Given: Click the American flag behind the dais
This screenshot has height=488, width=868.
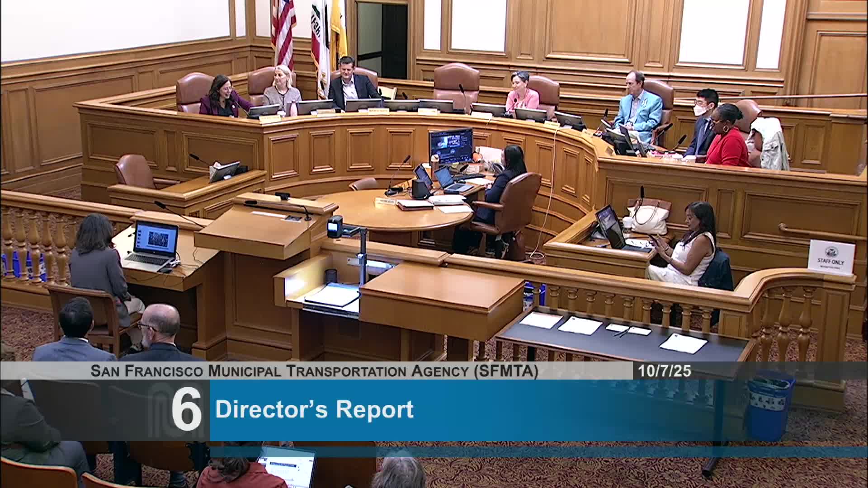Looking at the screenshot, I should coord(283,32).
